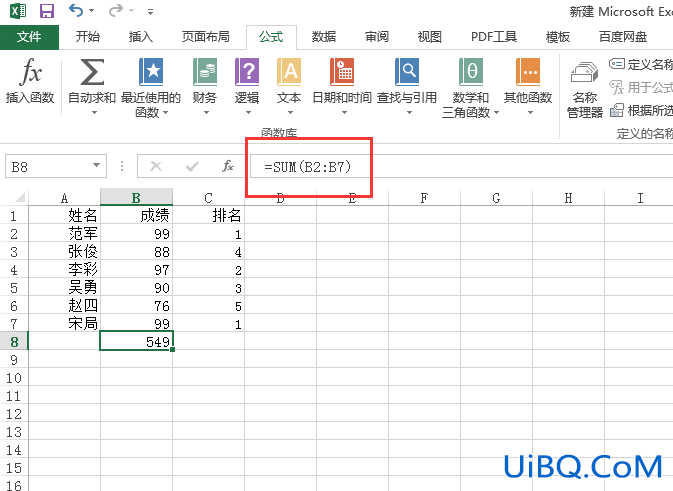
Task: Select cell A6 containing 赵四
Action: 64,306
